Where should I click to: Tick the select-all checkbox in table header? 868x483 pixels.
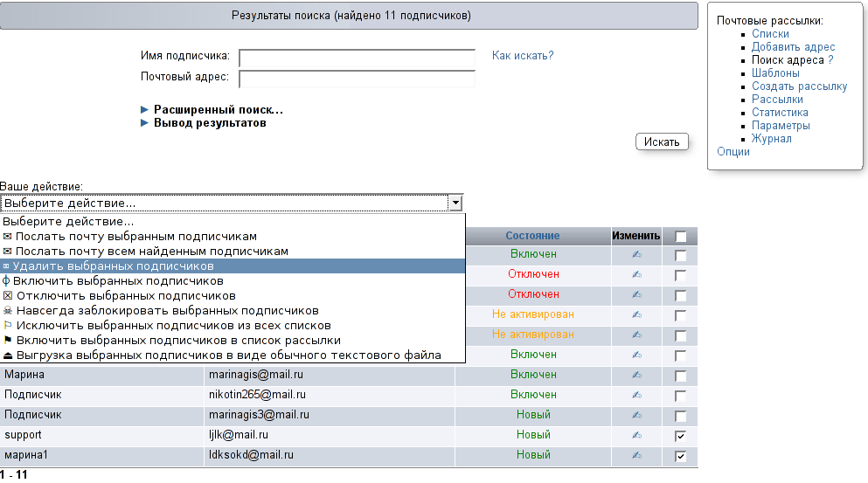pyautogui.click(x=680, y=237)
